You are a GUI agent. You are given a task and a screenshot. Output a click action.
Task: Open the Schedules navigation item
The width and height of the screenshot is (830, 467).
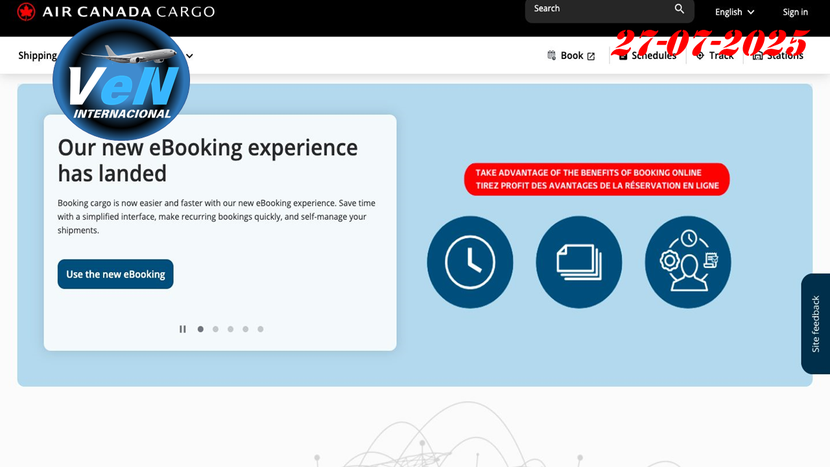(x=647, y=55)
